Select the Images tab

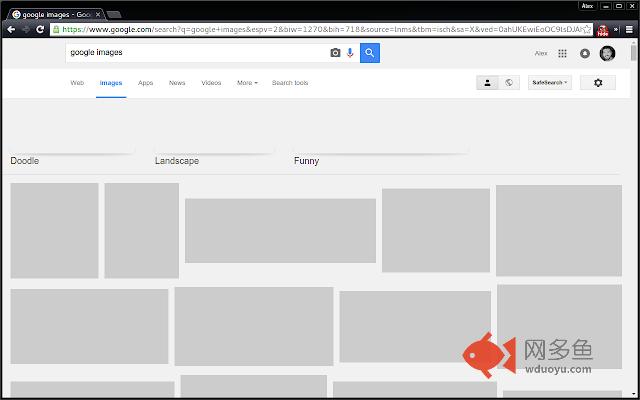111,83
